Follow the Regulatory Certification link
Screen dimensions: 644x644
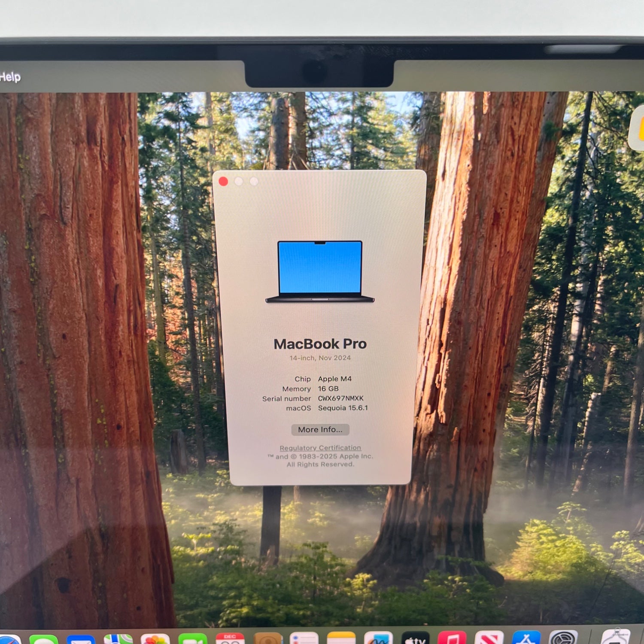pos(320,448)
